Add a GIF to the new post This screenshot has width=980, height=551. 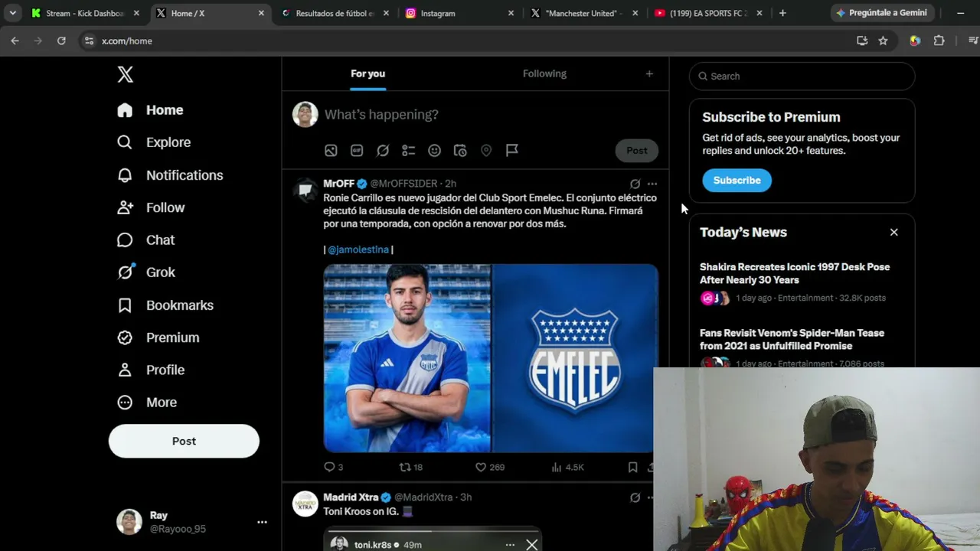(357, 151)
